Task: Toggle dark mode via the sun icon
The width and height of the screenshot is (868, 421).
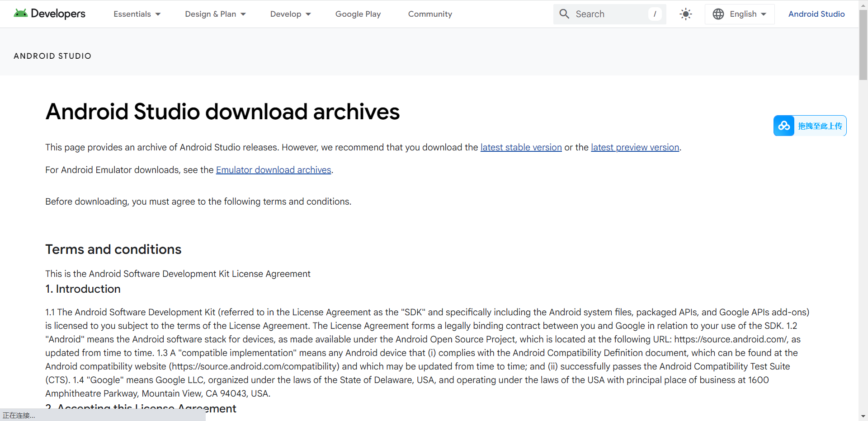Action: (x=685, y=14)
